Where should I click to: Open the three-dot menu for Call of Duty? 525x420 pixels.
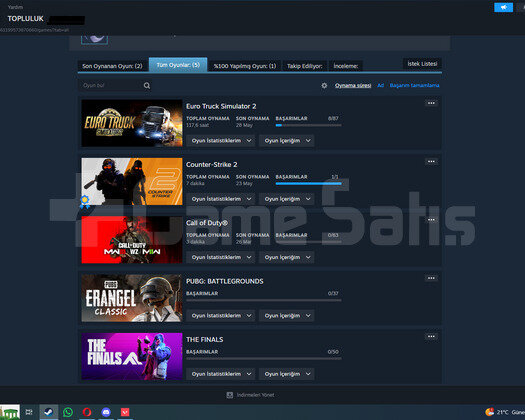(x=431, y=220)
